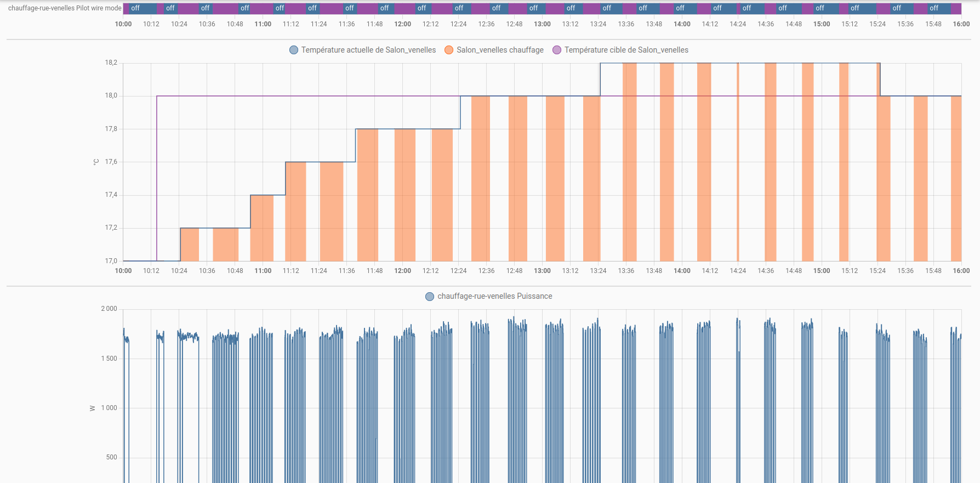Click the 1 000 power axis value
This screenshot has width=980, height=483.
click(109, 408)
